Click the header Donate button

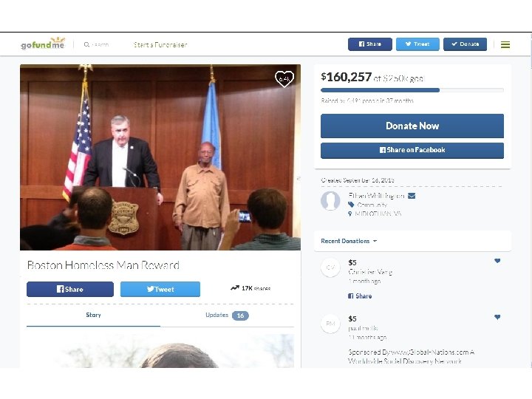[x=465, y=44]
